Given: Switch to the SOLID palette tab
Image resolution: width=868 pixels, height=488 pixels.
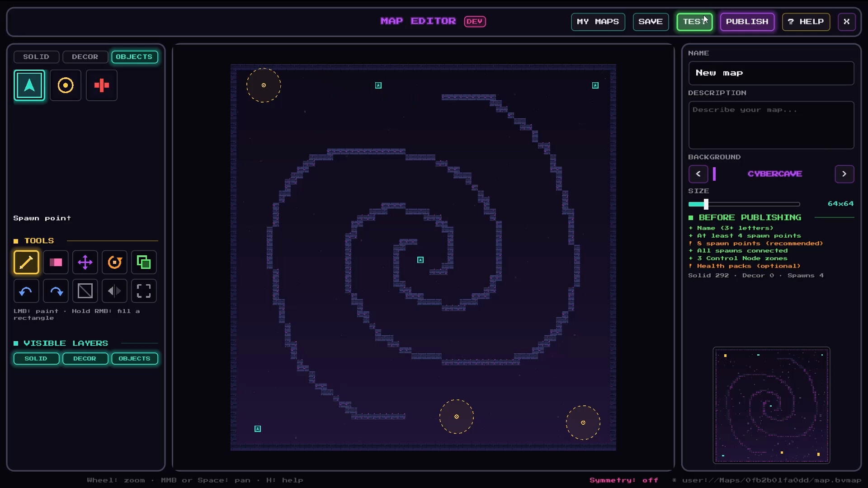Looking at the screenshot, I should (36, 57).
